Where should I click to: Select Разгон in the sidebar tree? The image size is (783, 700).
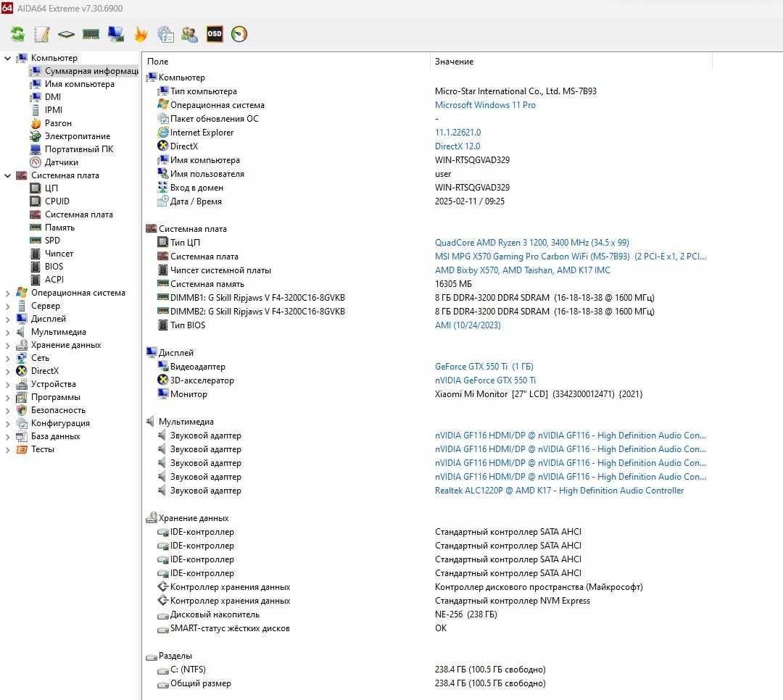pyautogui.click(x=58, y=123)
